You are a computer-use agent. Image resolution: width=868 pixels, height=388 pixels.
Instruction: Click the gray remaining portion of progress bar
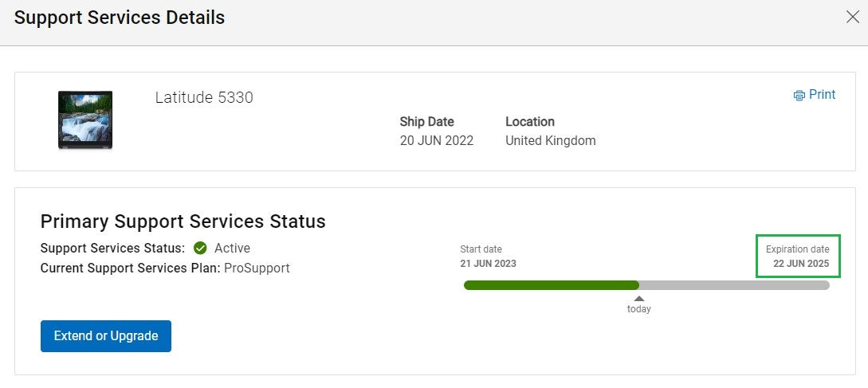pos(735,285)
